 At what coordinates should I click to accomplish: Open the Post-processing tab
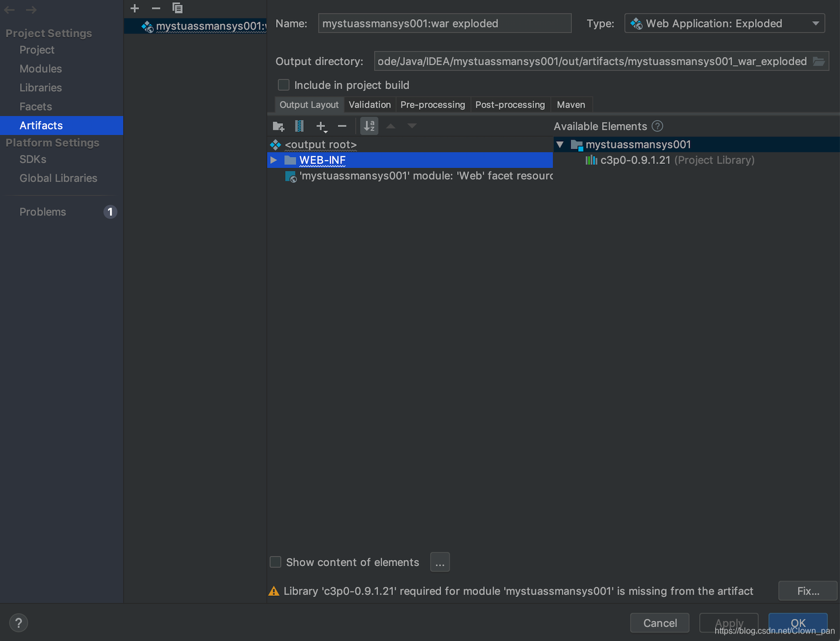[x=510, y=105]
